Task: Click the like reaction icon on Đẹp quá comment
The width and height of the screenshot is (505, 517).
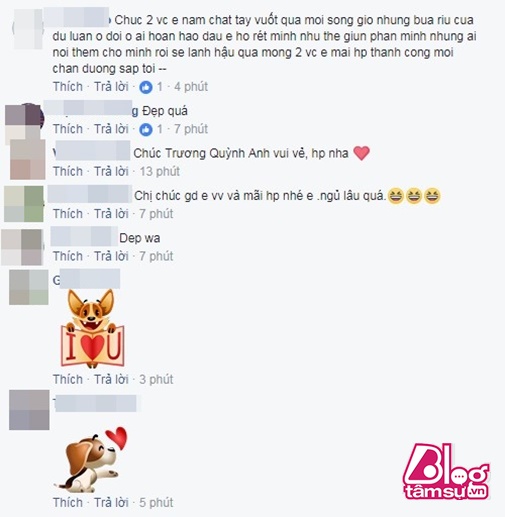Action: pyautogui.click(x=146, y=130)
